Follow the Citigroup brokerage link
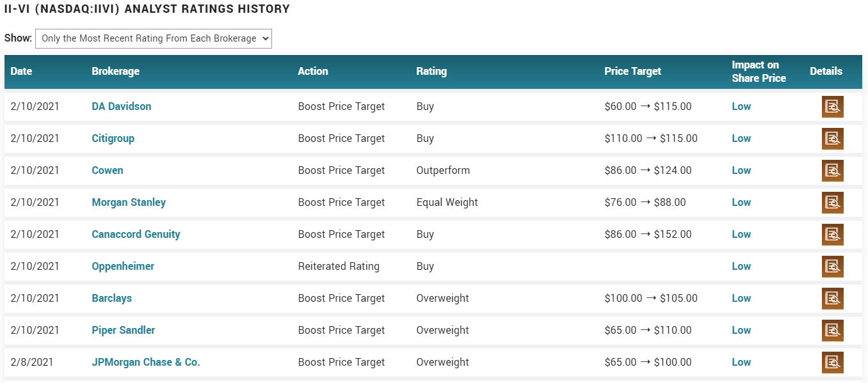 tap(113, 139)
